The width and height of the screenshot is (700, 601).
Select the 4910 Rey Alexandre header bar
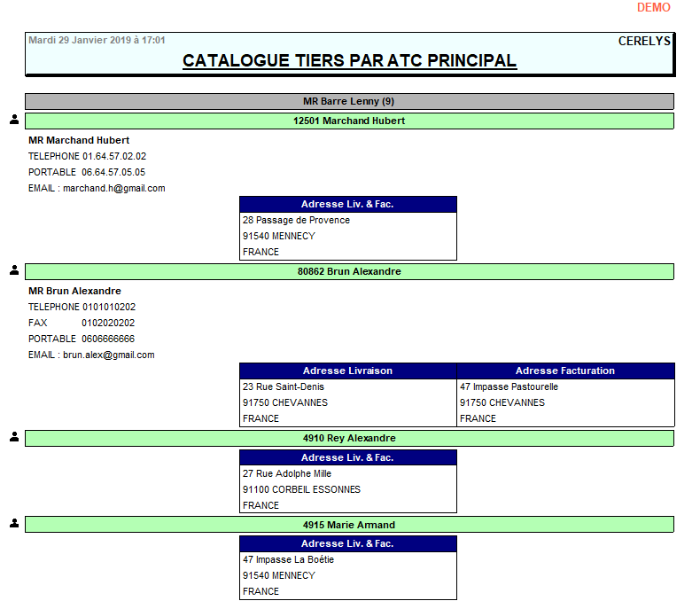point(349,438)
